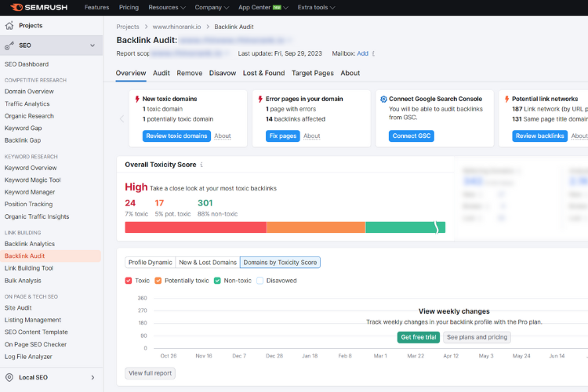
Task: Open the Lost & Found tab
Action: 263,73
